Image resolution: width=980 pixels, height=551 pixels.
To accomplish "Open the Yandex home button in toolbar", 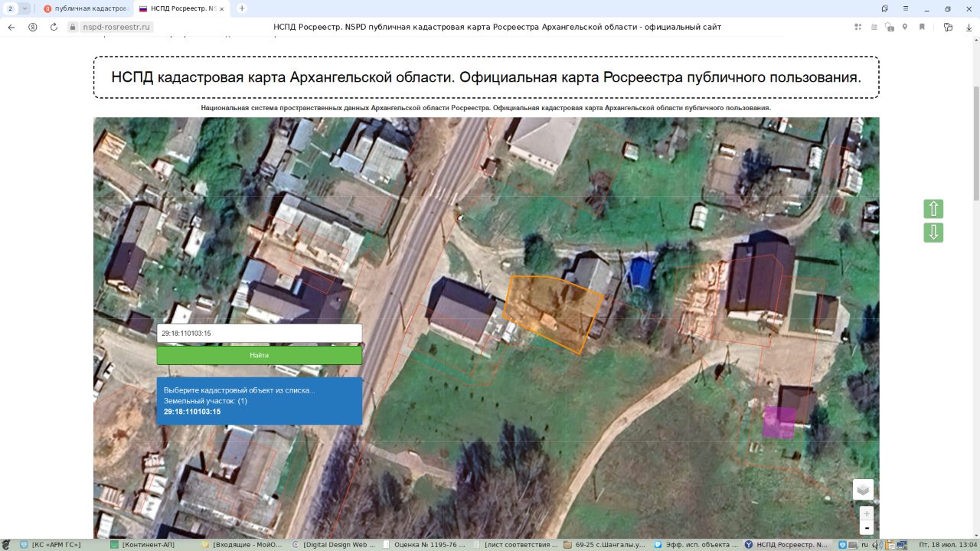I will coord(32,27).
